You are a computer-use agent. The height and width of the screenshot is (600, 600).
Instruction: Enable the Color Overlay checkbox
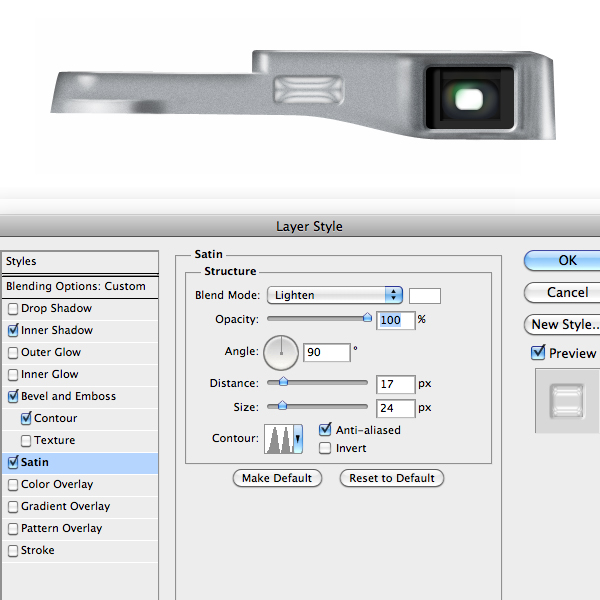tap(13, 485)
